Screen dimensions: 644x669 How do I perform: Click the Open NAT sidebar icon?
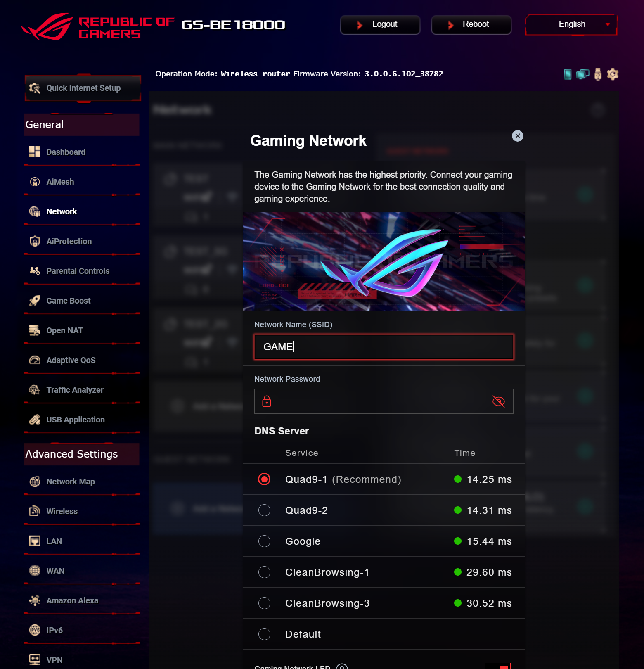pyautogui.click(x=35, y=330)
